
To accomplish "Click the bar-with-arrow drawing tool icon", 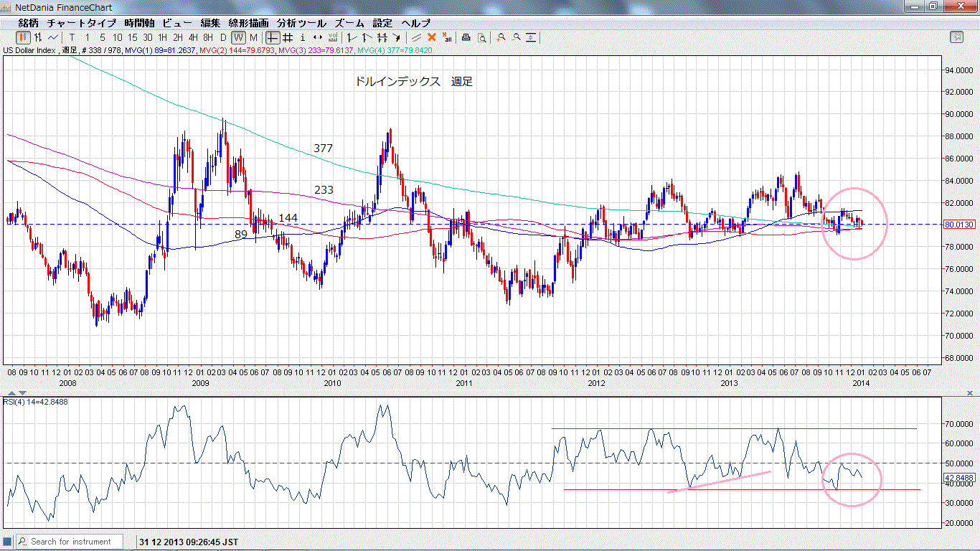I will tap(367, 37).
